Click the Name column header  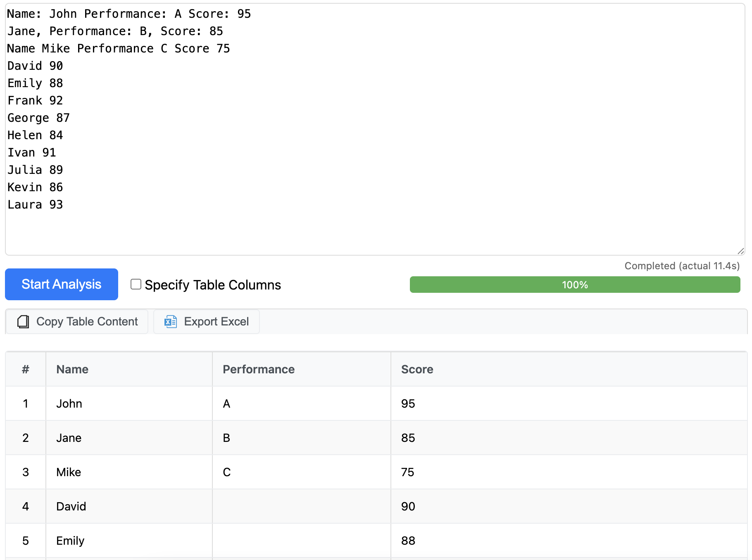pyautogui.click(x=72, y=369)
